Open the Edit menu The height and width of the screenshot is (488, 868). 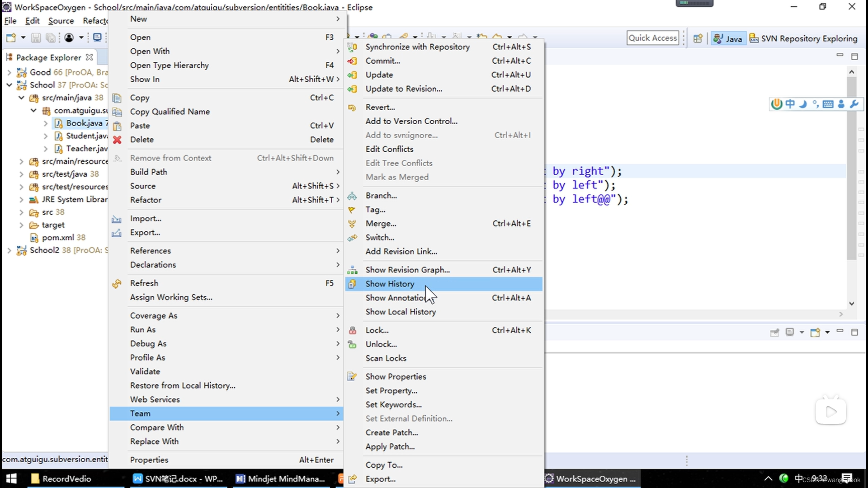(32, 21)
